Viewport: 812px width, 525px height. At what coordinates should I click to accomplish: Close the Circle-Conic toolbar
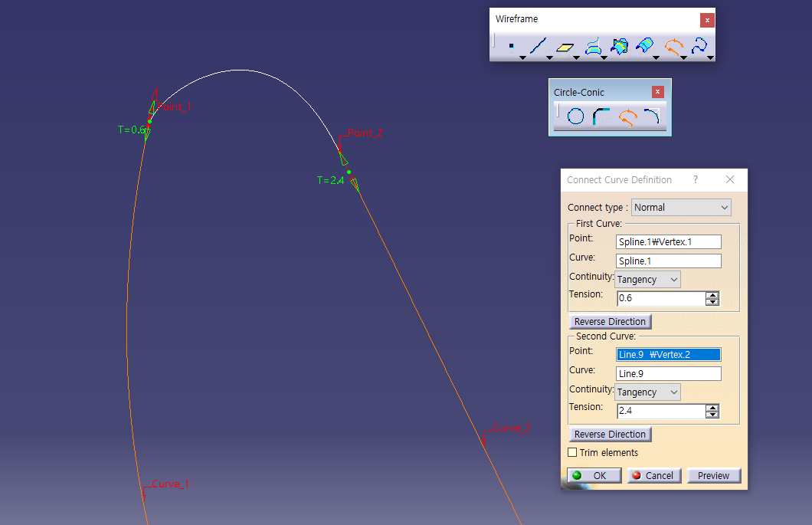pyautogui.click(x=658, y=92)
